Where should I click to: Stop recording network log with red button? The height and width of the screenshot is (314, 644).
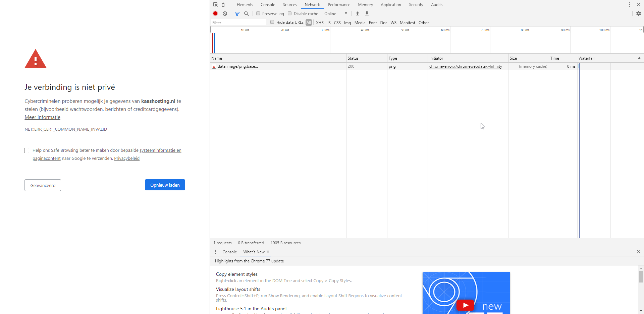pyautogui.click(x=215, y=13)
